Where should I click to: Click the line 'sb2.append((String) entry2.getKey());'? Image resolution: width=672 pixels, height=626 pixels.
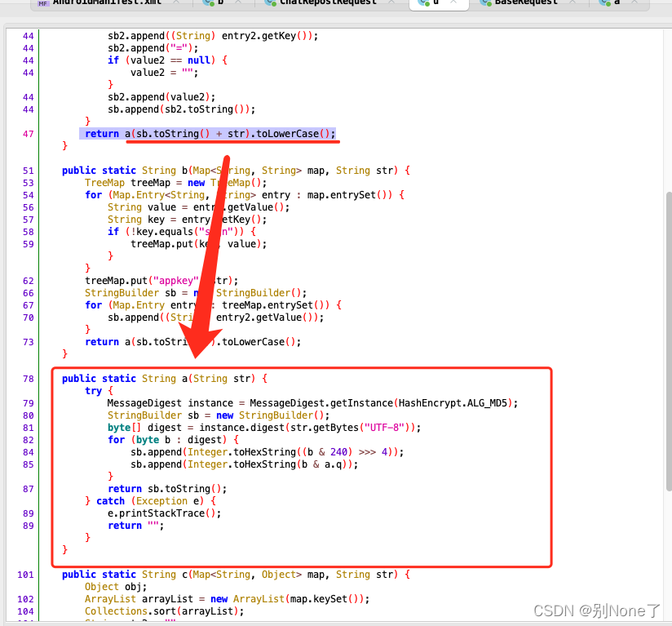[x=213, y=36]
